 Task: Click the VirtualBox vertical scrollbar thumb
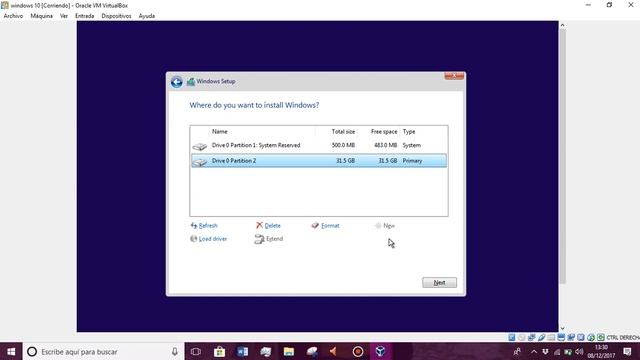[x=562, y=156]
